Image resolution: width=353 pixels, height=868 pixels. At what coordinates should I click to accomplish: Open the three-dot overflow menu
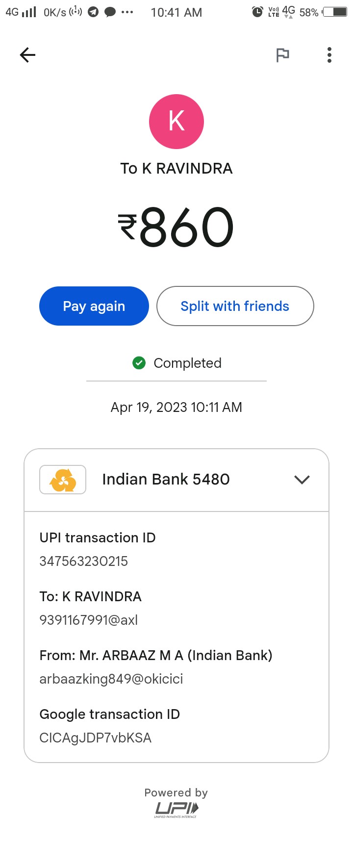[329, 55]
